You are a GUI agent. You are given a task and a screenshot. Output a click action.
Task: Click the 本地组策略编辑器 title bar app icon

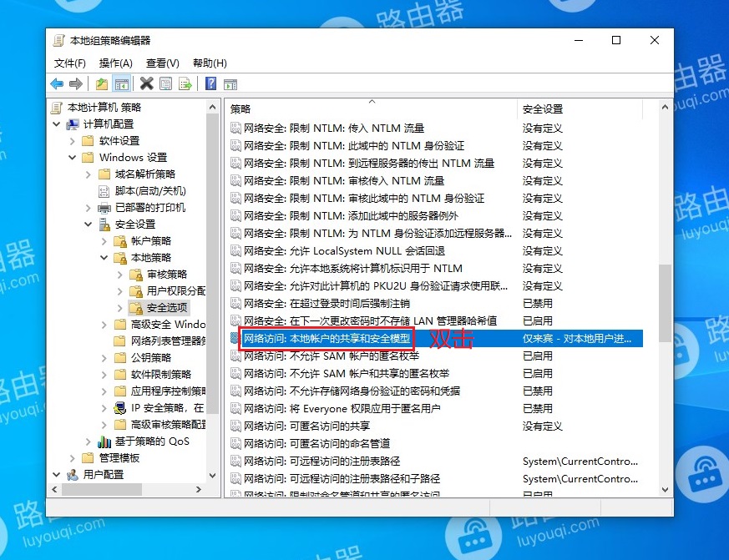click(58, 40)
